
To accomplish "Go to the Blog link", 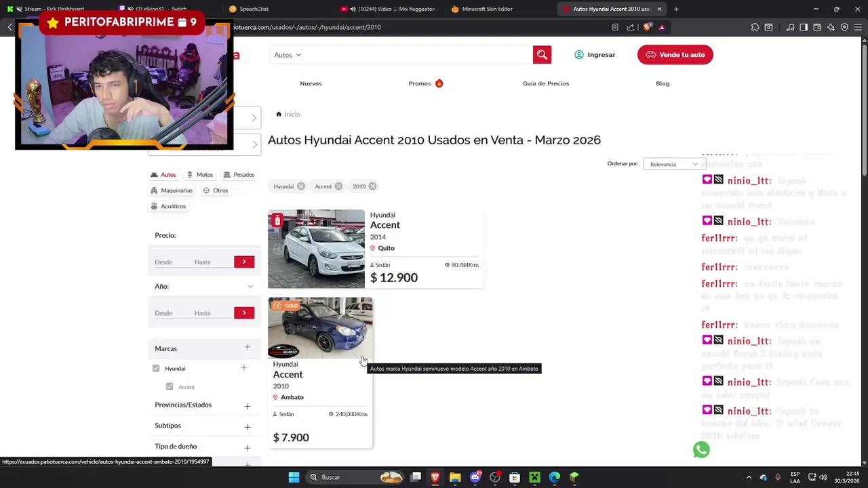I will click(663, 83).
